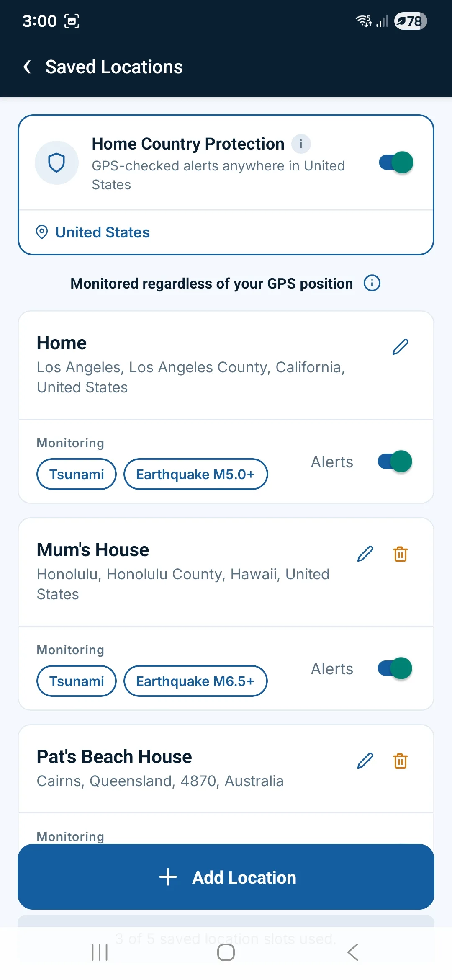Tap the Tsunami chip under Mum's House

tap(77, 681)
